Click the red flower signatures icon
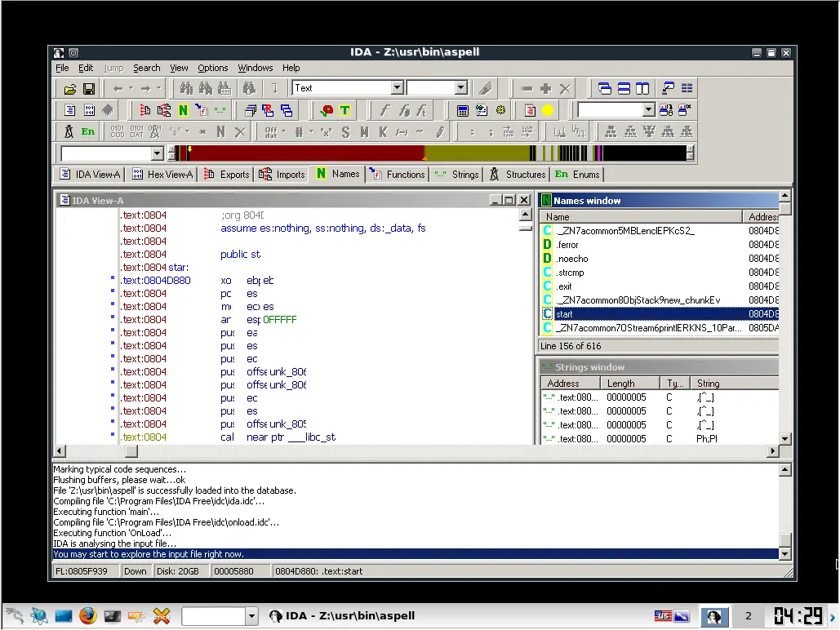The height and width of the screenshot is (630, 840). coord(327,110)
